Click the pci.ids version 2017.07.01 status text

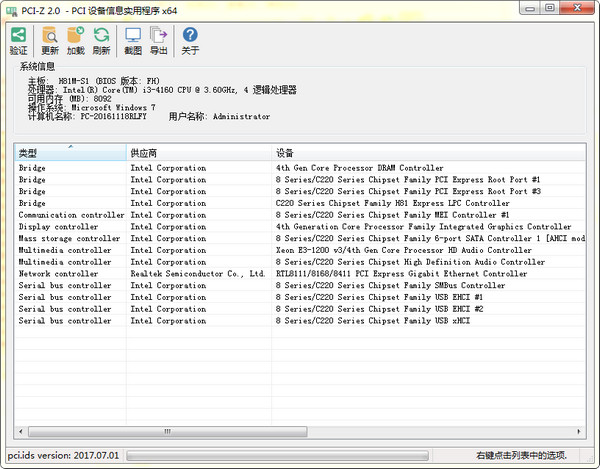(x=63, y=456)
